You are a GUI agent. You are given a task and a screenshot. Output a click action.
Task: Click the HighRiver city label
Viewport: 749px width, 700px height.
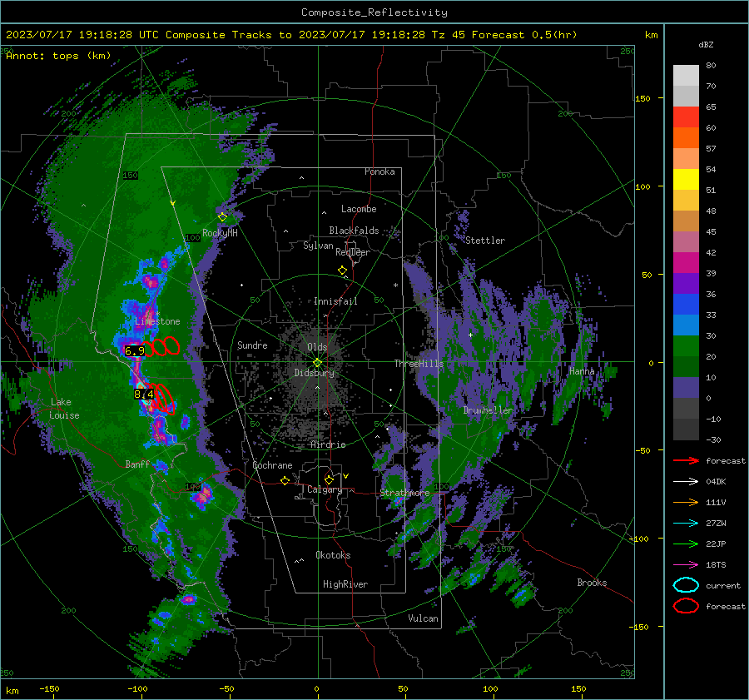pos(345,584)
